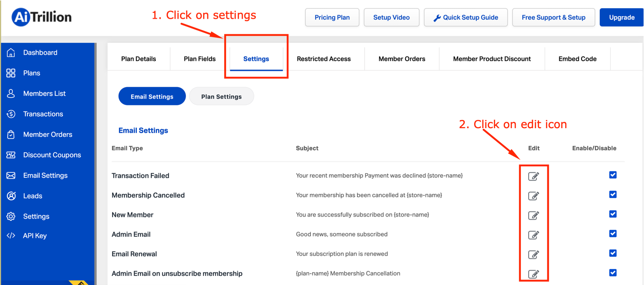Click subject 'Good news, someone subscribed'
Image resolution: width=644 pixels, height=285 pixels.
(342, 234)
